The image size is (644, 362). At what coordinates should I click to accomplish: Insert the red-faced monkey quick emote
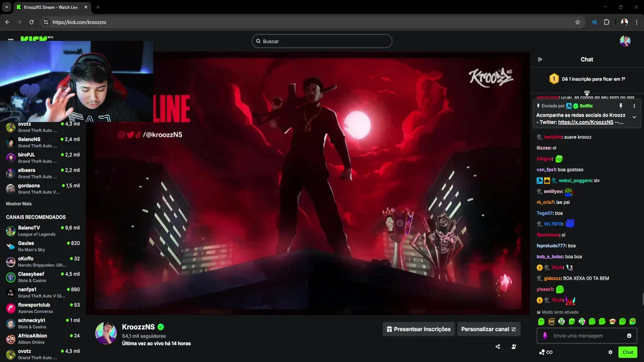(x=612, y=321)
